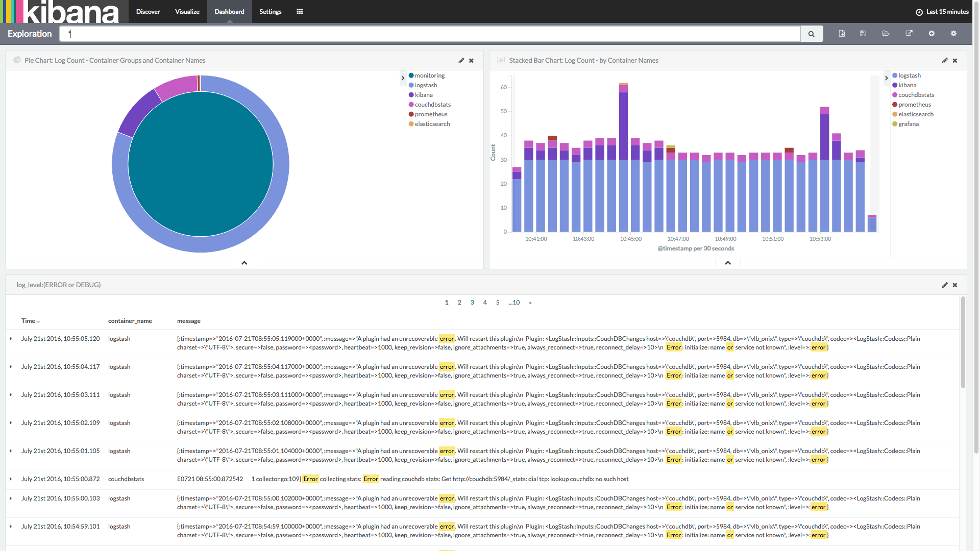This screenshot has width=980, height=551.
Task: Open the Visualize tab
Action: pos(187,12)
